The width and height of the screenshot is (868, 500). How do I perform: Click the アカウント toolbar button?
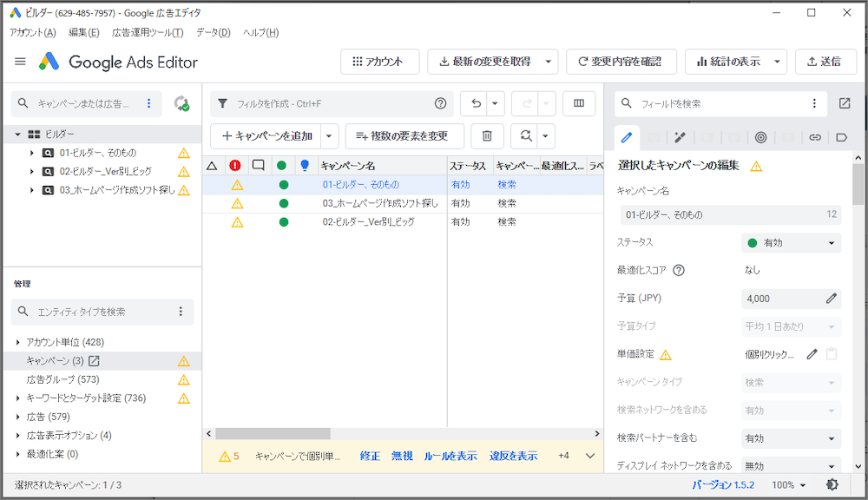tap(380, 62)
